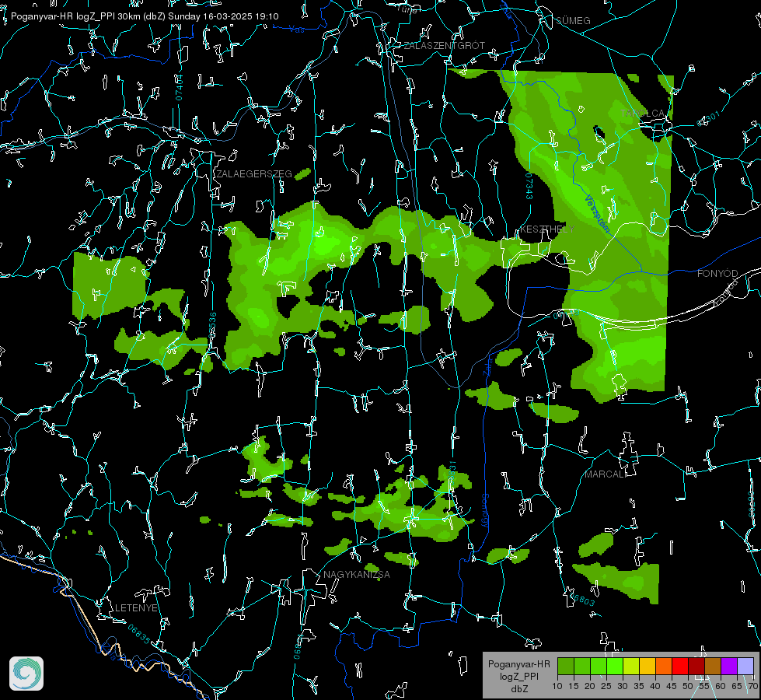The height and width of the screenshot is (700, 761).
Task: Click the Poganyvar-HR legend label
Action: 518,663
